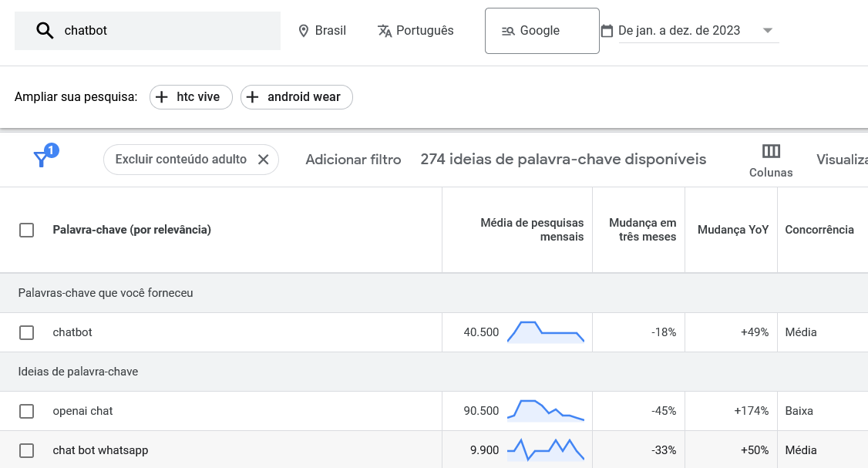The height and width of the screenshot is (468, 868).
Task: Sort by Palavra-chave (por relevância) header
Action: click(132, 230)
